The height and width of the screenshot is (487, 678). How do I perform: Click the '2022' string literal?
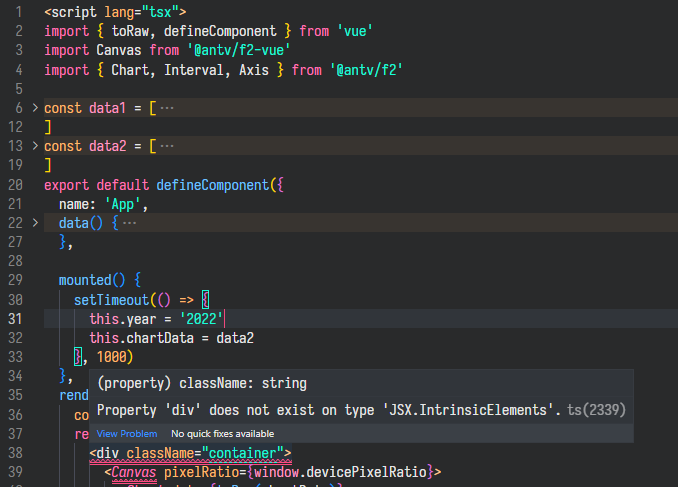click(x=201, y=319)
